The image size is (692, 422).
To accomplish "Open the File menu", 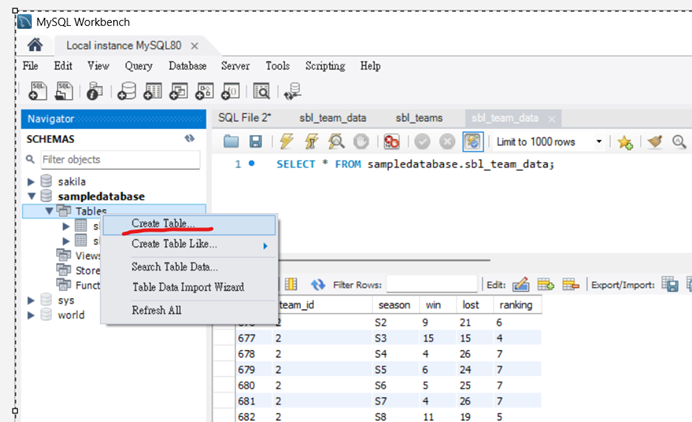I will click(x=30, y=66).
